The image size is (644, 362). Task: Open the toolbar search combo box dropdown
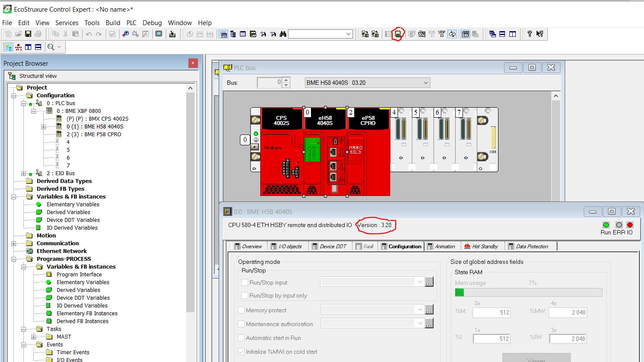pos(349,34)
